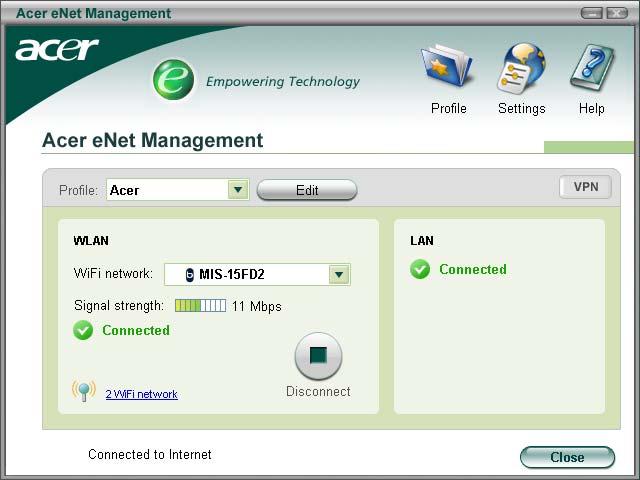Open the VPN button

tap(585, 187)
